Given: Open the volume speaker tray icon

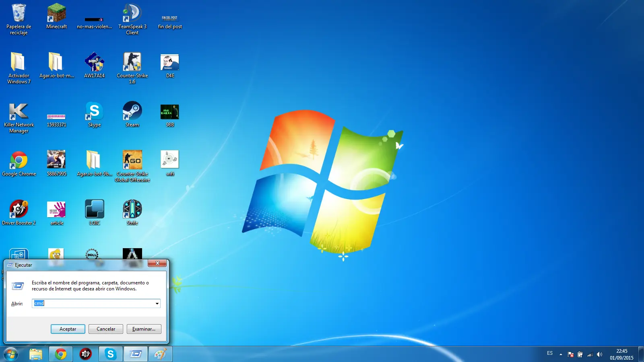Looking at the screenshot, I should click(x=599, y=354).
